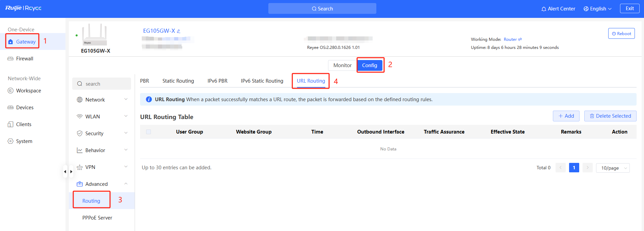The height and width of the screenshot is (231, 644).
Task: Open Workspace from the sidebar icon
Action: (10, 91)
